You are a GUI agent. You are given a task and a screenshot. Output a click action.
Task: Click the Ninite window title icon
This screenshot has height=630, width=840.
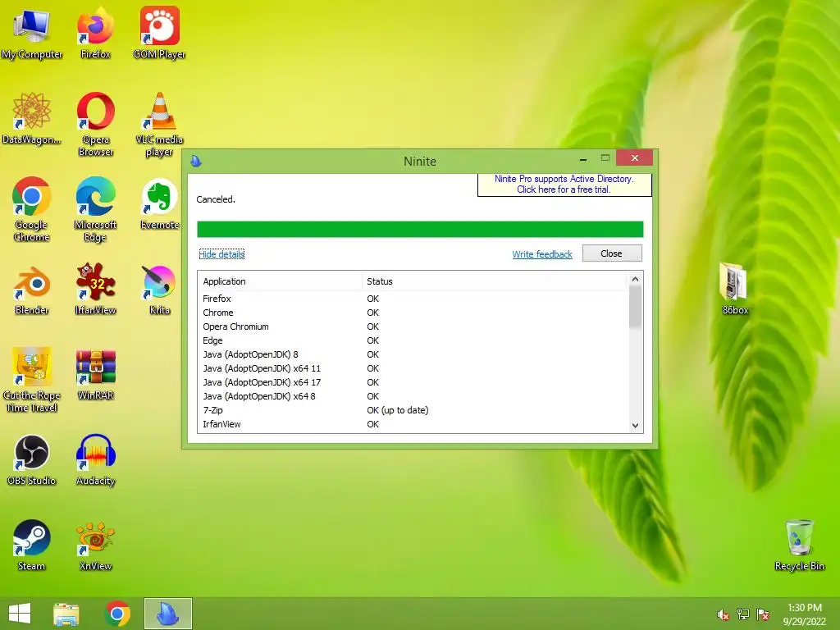[x=196, y=161]
